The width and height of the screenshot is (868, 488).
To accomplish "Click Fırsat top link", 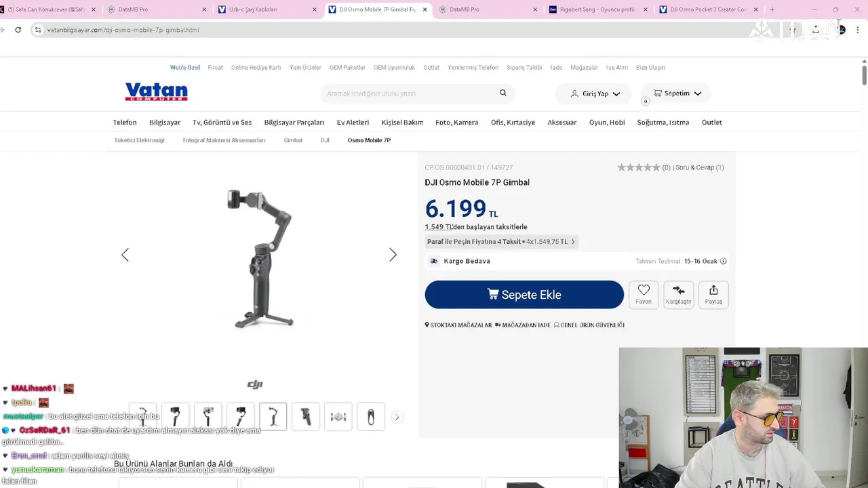I will pos(216,68).
